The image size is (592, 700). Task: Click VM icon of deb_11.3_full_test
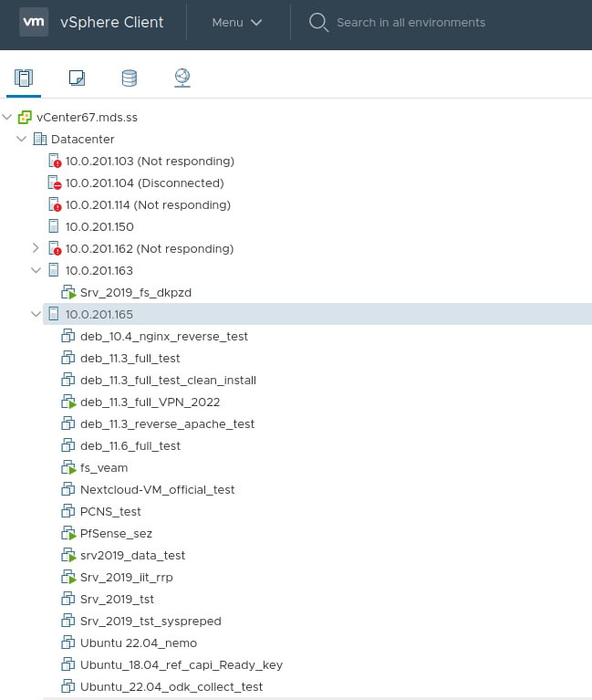(68, 358)
